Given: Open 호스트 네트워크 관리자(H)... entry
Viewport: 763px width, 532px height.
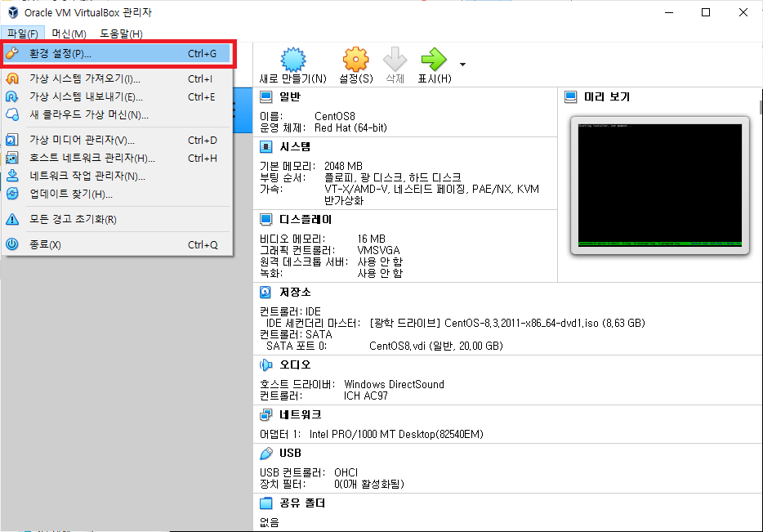Looking at the screenshot, I should [117, 158].
